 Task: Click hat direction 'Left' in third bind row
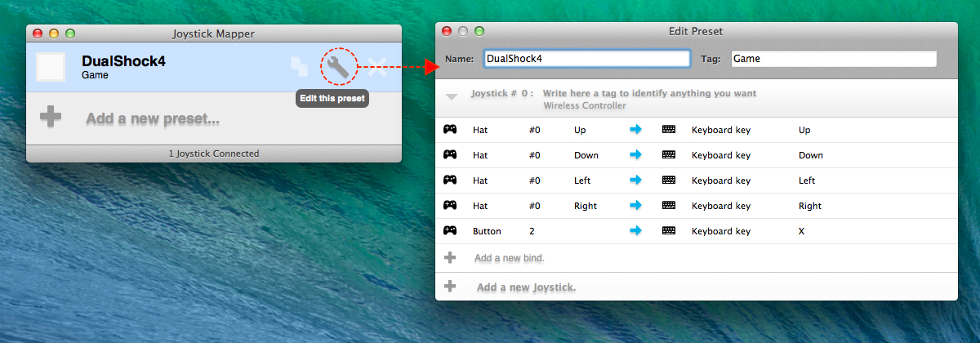[582, 180]
